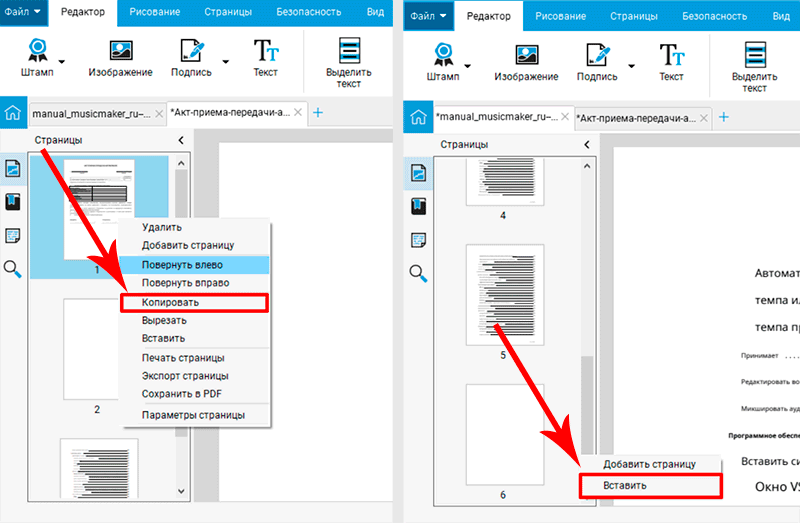Screen dimensions: 800x523
Task: Open the bookmarks panel icon in the left sidebar
Action: point(13,202)
